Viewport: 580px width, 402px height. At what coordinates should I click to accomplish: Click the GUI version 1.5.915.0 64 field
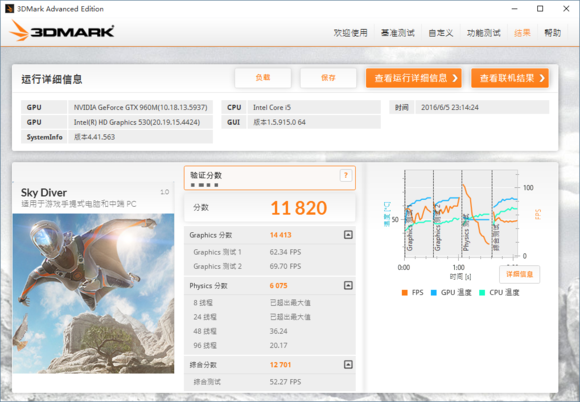314,122
